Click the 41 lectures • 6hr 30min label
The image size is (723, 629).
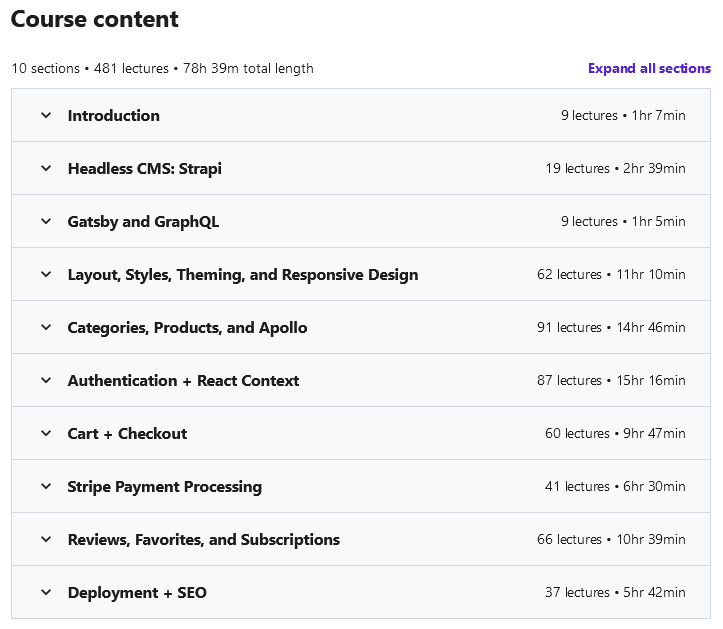[615, 487]
